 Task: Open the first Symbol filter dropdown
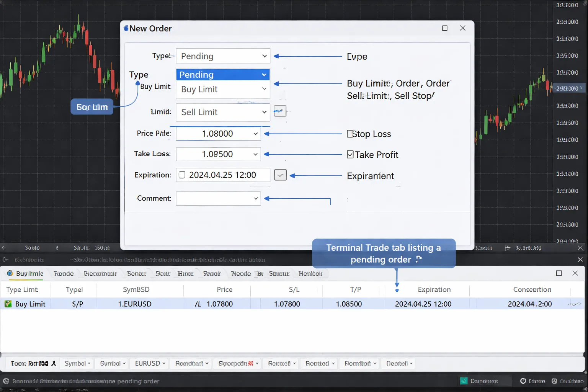click(77, 363)
